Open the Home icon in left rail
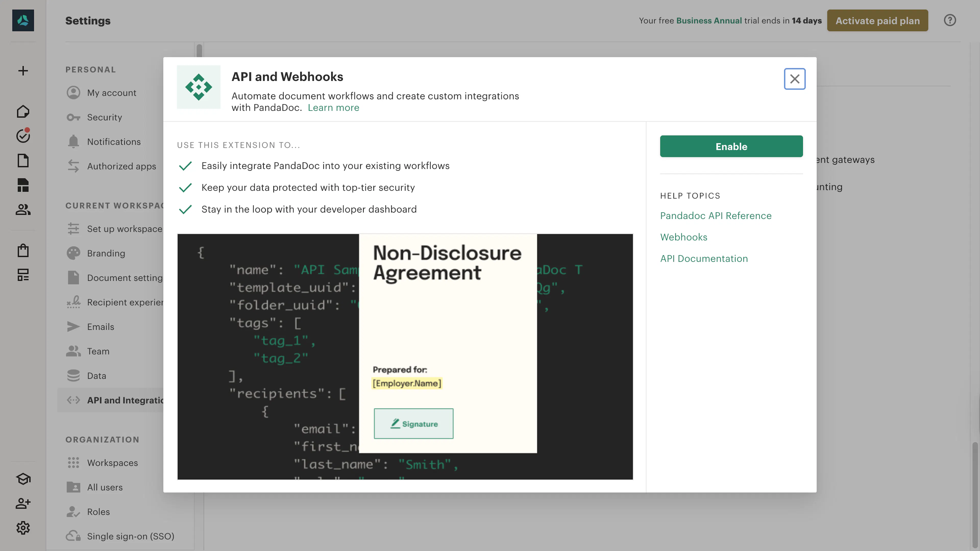This screenshot has height=551, width=980. coord(23,111)
